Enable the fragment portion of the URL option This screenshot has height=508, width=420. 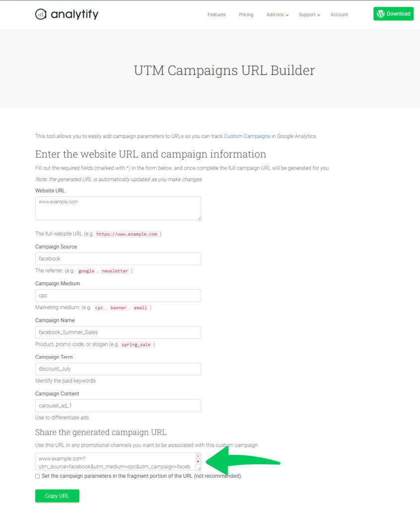pos(37,476)
